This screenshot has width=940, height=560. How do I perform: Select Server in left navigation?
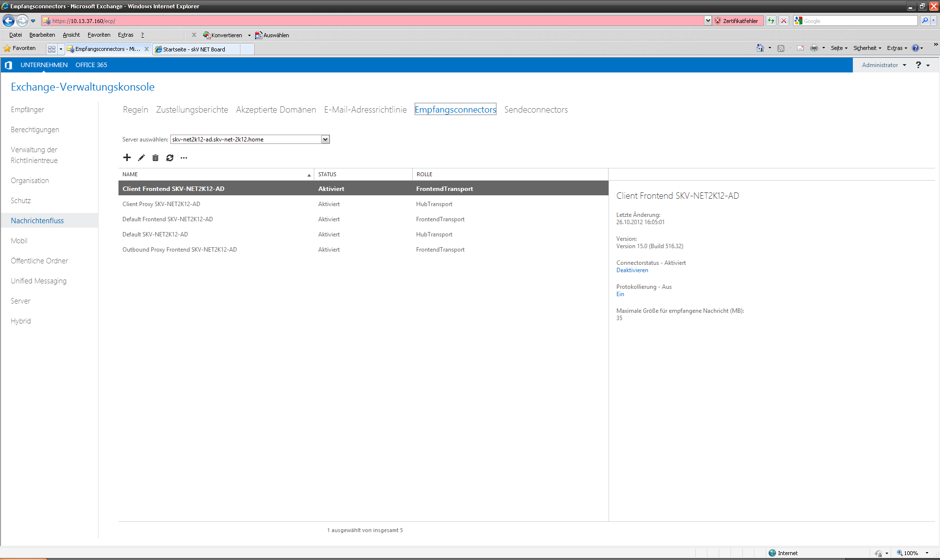pos(21,301)
